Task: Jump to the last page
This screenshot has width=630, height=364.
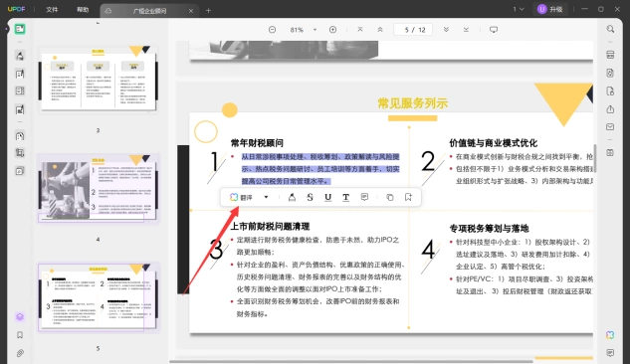Action: (x=466, y=30)
